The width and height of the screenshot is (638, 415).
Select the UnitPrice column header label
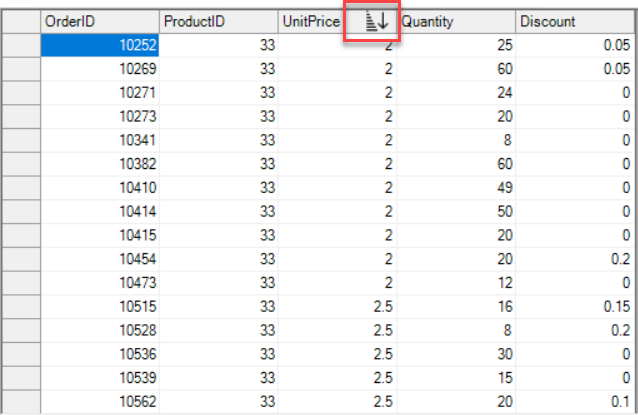(310, 21)
